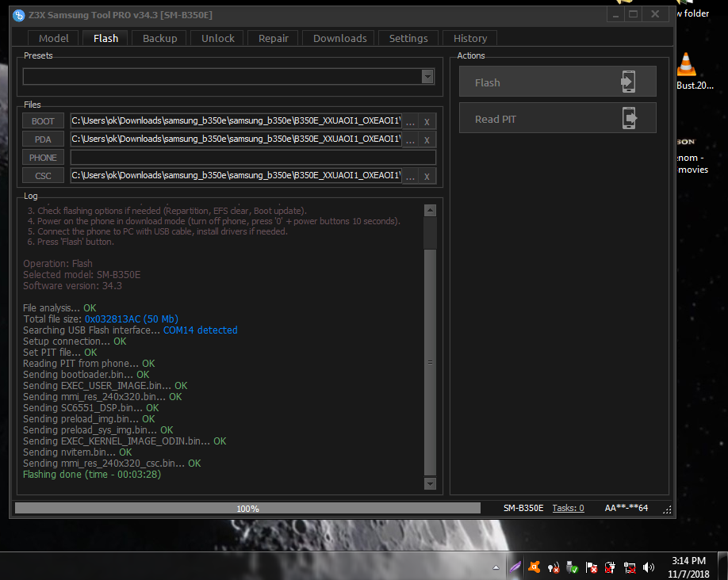Viewport: 728px width, 580px height.
Task: Click the log scrollbar up arrow
Action: 430,210
